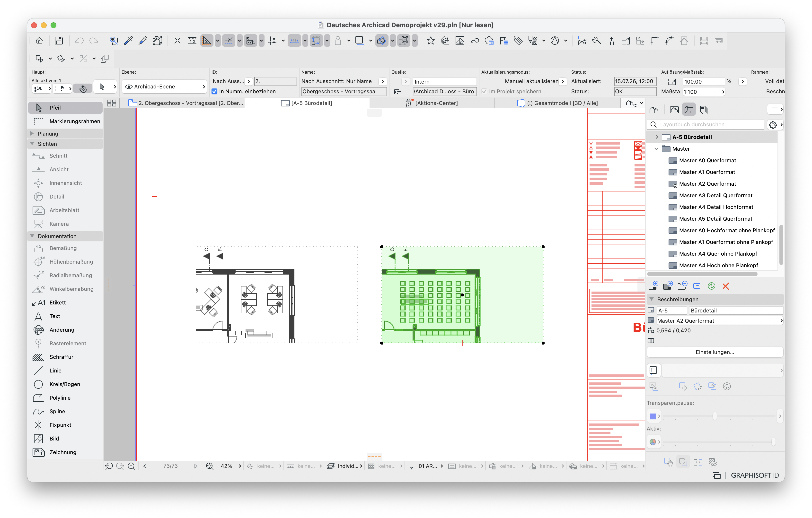Screen dimensions: 812x518
Task: Switch to Gesamtmodell 3D / Alle tab
Action: (557, 103)
